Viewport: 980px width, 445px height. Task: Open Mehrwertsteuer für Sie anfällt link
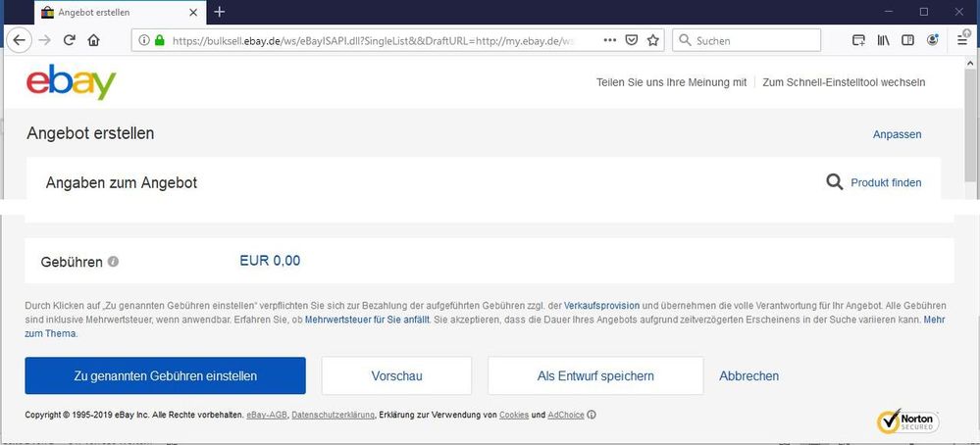367,320
